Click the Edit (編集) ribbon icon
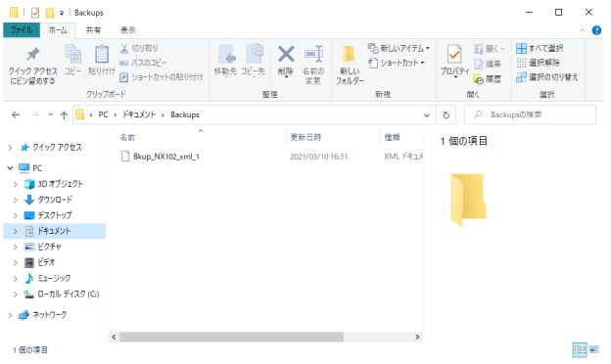The image size is (611, 364). [x=488, y=64]
